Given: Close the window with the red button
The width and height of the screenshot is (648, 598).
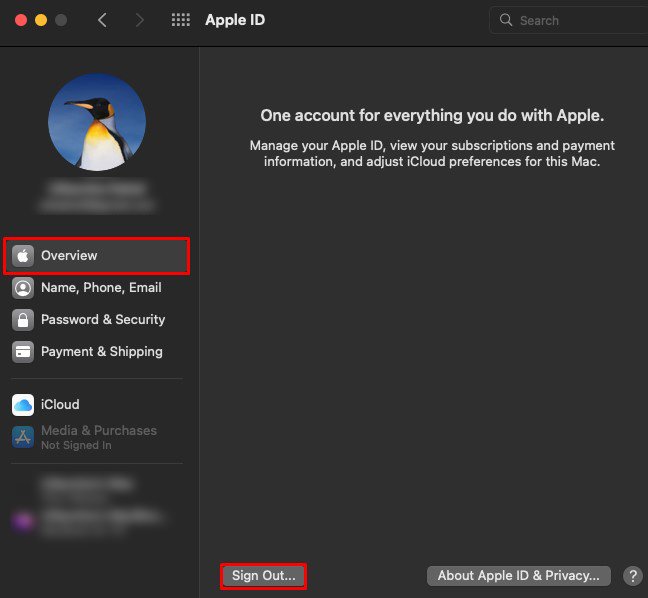Looking at the screenshot, I should [21, 20].
